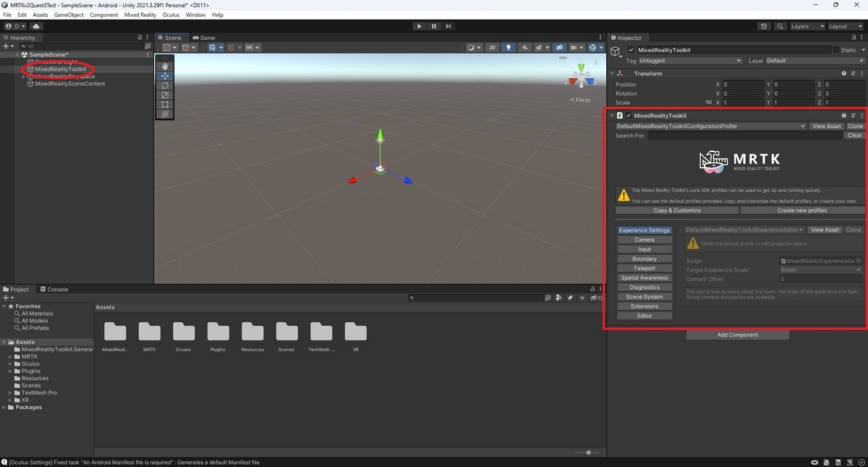The width and height of the screenshot is (868, 467).
Task: Toggle constrained proportions link for Scale
Action: click(x=709, y=103)
